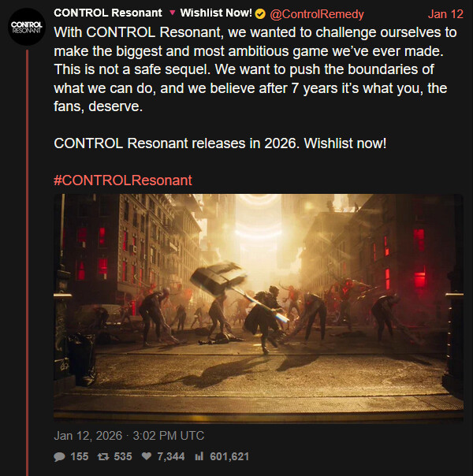Open the street battle screenshot image
The width and height of the screenshot is (473, 476).
coord(259,308)
